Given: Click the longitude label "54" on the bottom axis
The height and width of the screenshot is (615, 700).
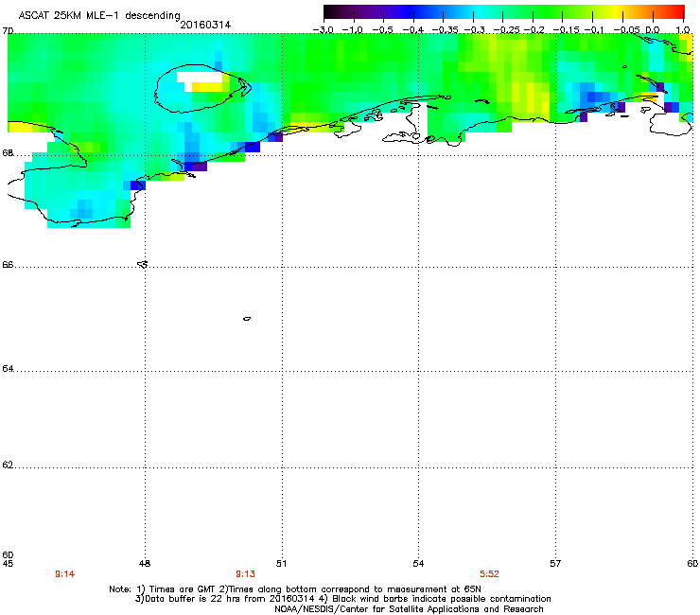Looking at the screenshot, I should (418, 564).
